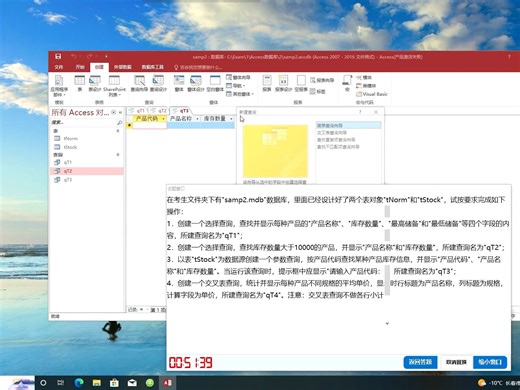Click the 表 icon in the ribbon
Screen dimensions: 520x390
click(80, 83)
